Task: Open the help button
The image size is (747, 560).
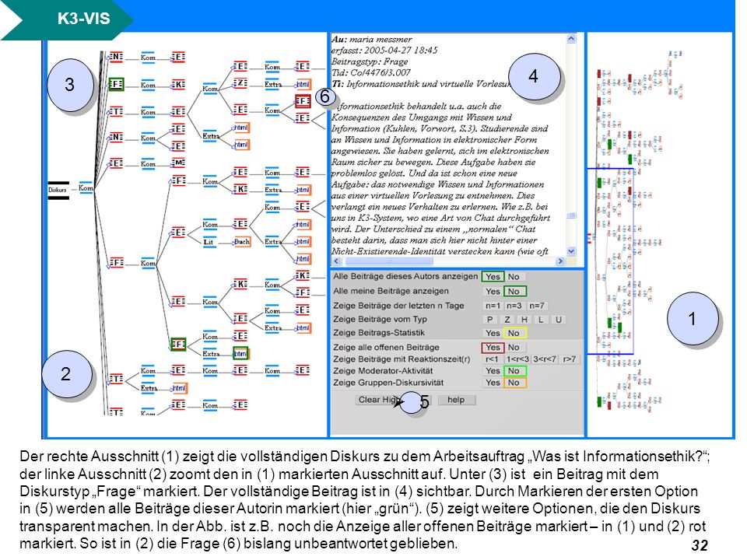Action: pos(456,400)
